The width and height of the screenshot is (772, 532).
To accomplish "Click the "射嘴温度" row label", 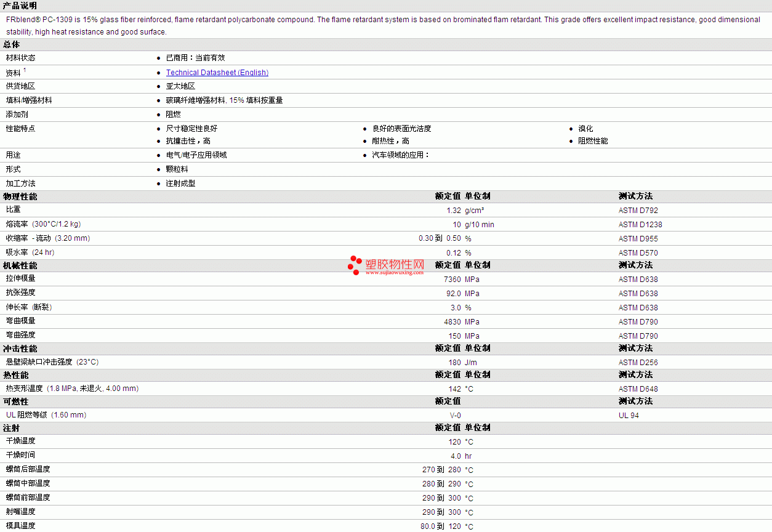I will (21, 512).
